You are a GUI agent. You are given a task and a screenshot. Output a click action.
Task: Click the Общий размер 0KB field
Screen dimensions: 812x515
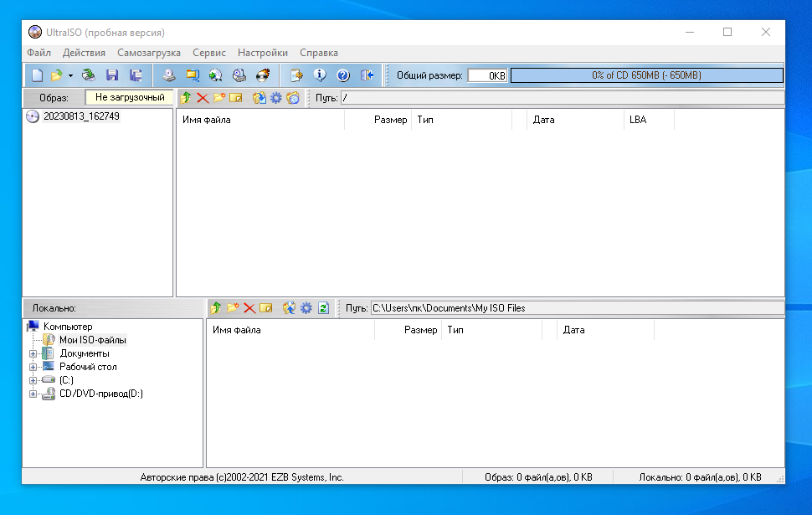click(x=487, y=75)
